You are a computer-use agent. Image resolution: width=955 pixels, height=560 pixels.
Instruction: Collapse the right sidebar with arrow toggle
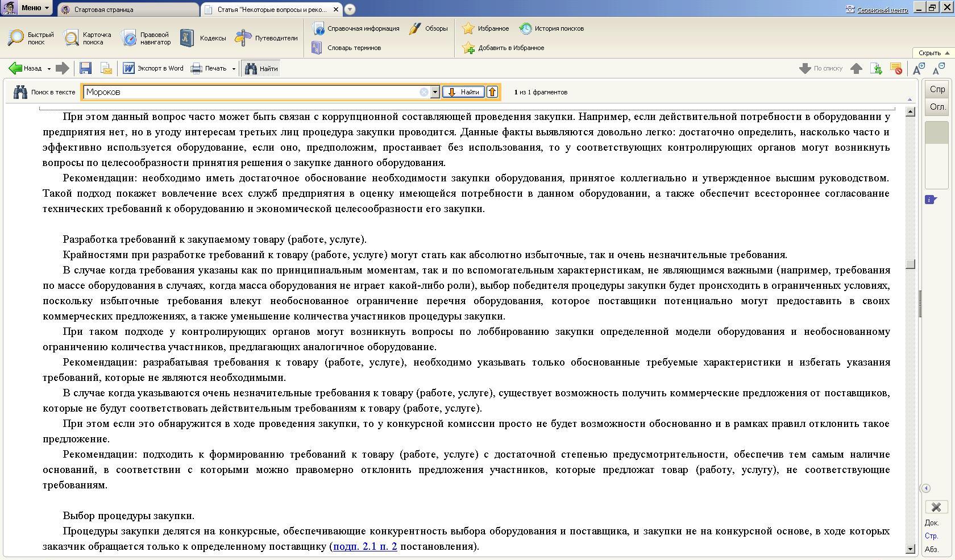coord(925,488)
